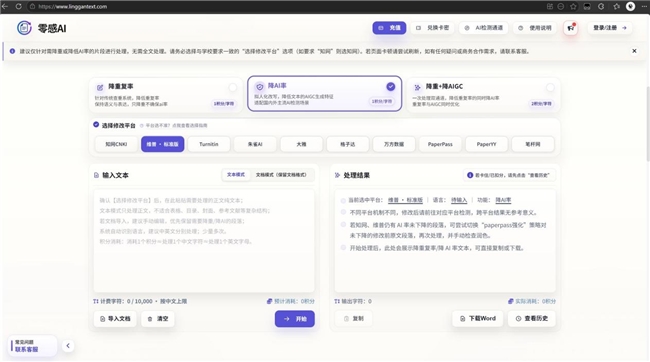Click the 零感AI logo icon
The image size is (650, 362).
(x=24, y=28)
